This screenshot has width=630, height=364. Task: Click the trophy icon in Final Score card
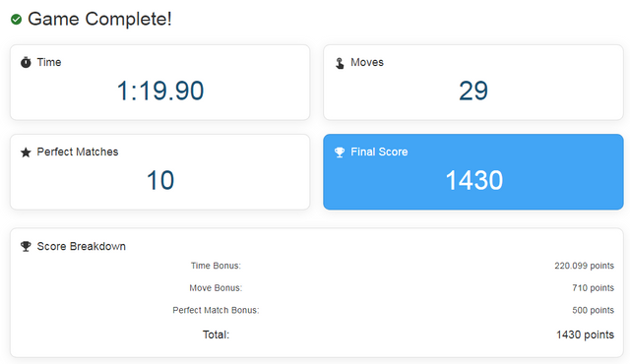coord(340,152)
